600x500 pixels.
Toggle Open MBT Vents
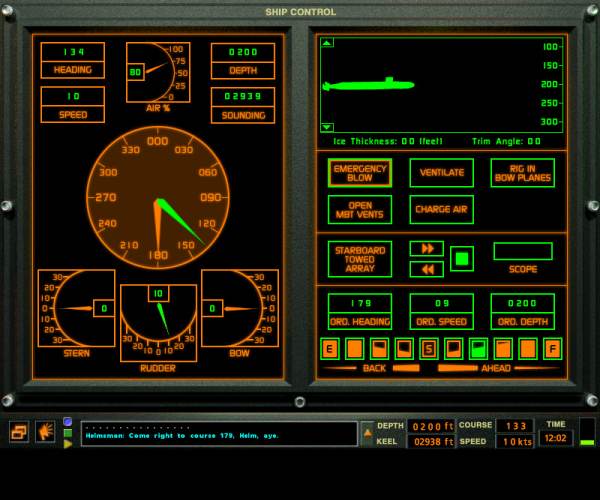tap(360, 210)
